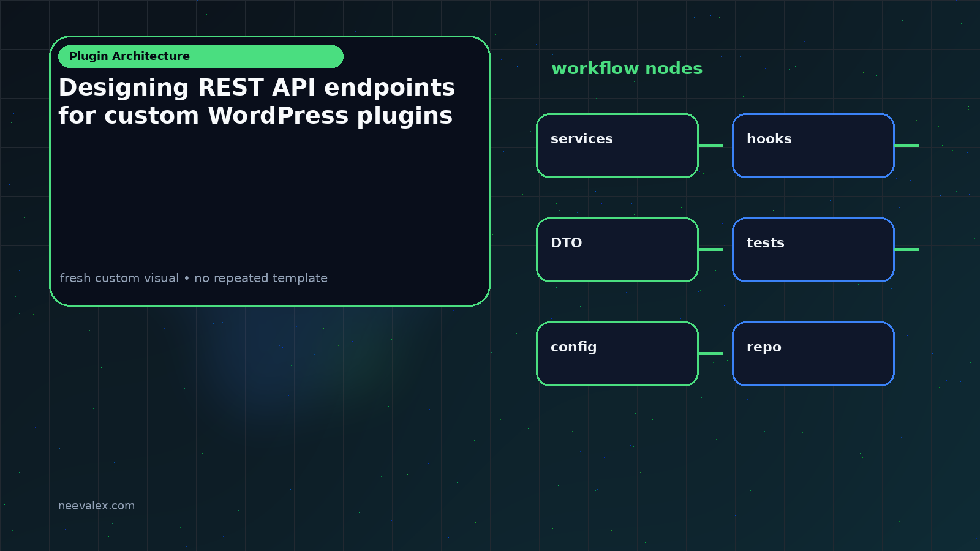Click the 'fresh custom visual' caption
Viewport: 980px width, 551px height.
pos(194,278)
